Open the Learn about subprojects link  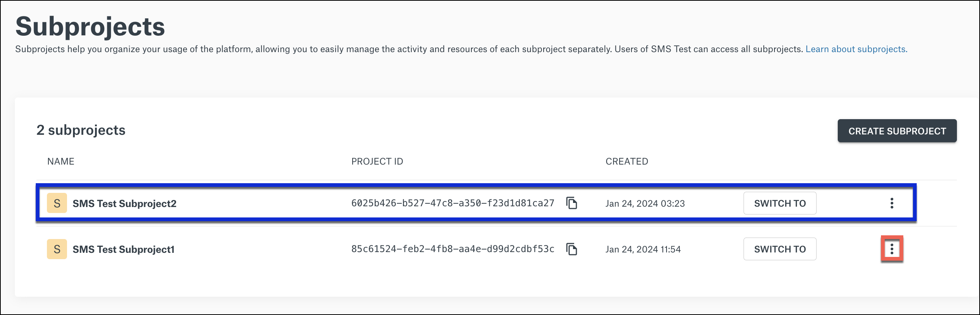(856, 49)
